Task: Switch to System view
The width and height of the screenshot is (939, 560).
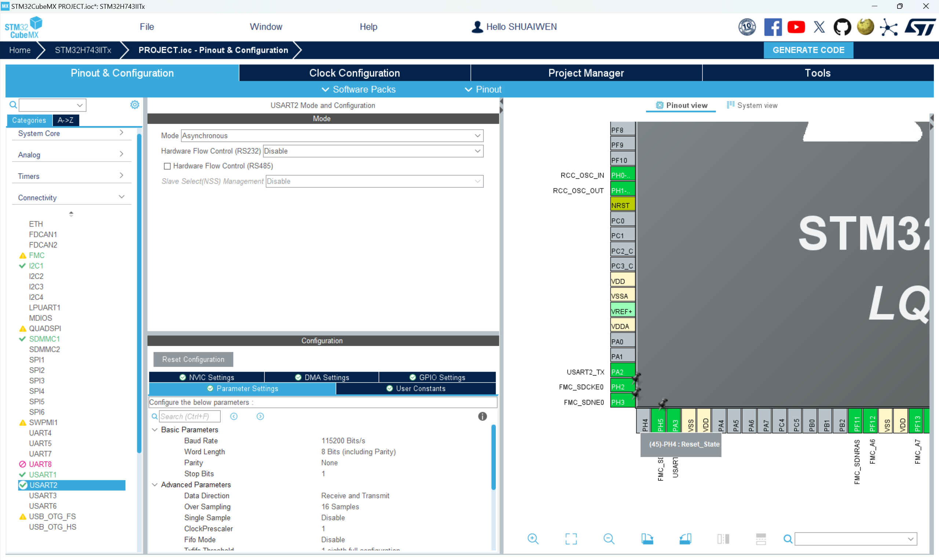Action: coord(752,105)
